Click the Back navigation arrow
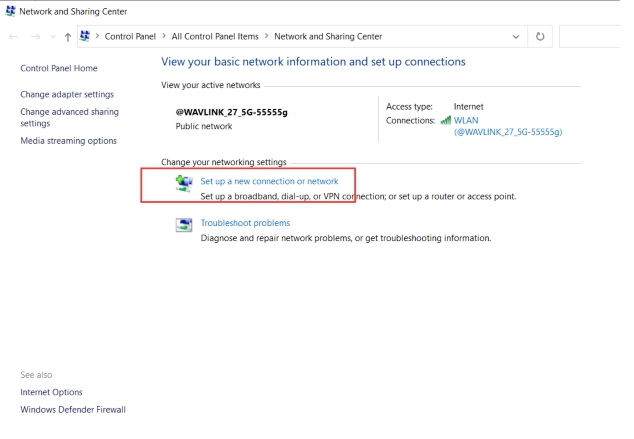The width and height of the screenshot is (634, 439). (x=13, y=37)
